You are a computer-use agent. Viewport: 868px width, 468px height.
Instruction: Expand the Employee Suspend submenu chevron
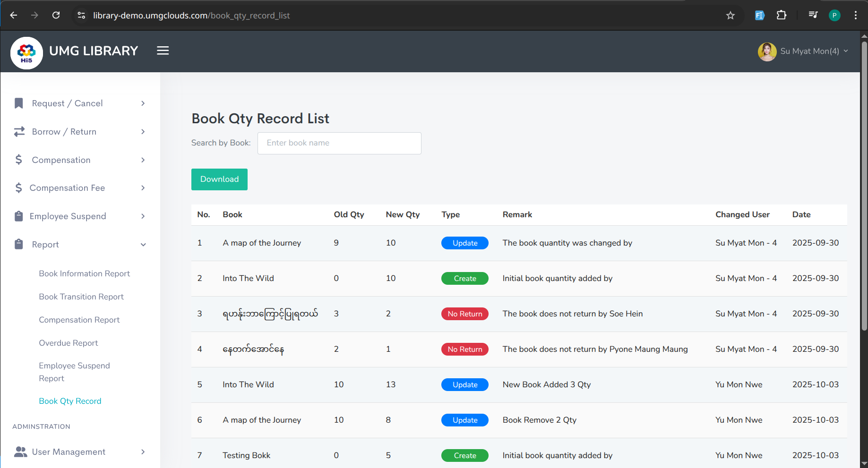[143, 216]
